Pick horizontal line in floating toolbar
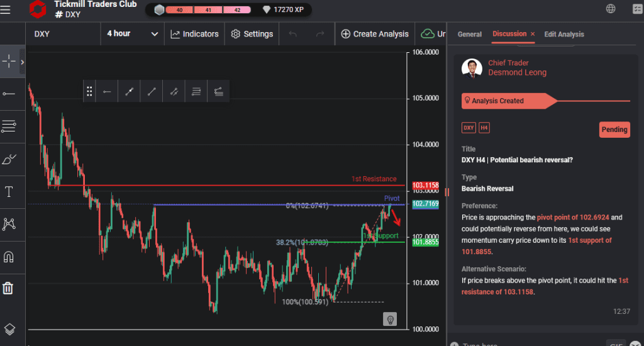 [x=107, y=92]
